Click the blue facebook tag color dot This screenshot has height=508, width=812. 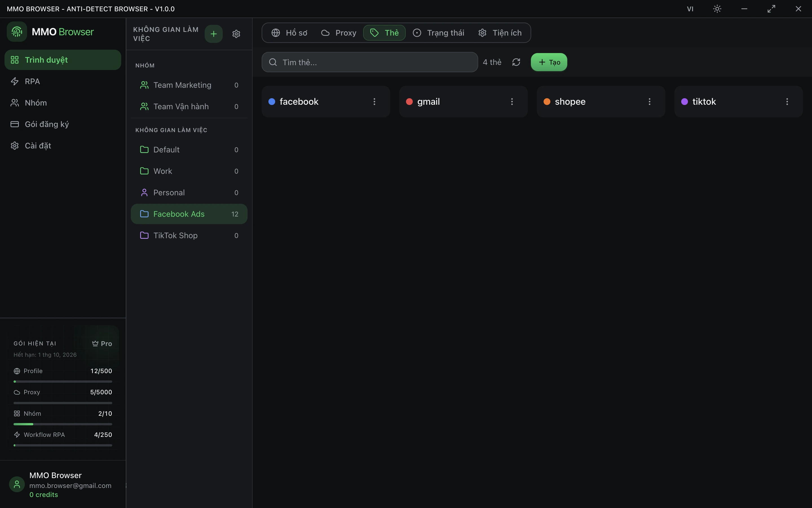click(x=272, y=102)
